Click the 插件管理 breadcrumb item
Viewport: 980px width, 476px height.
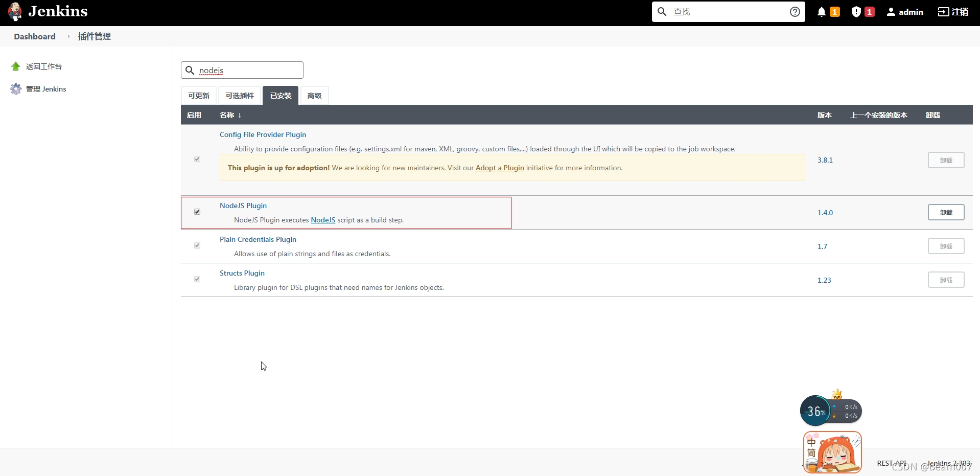[x=94, y=36]
